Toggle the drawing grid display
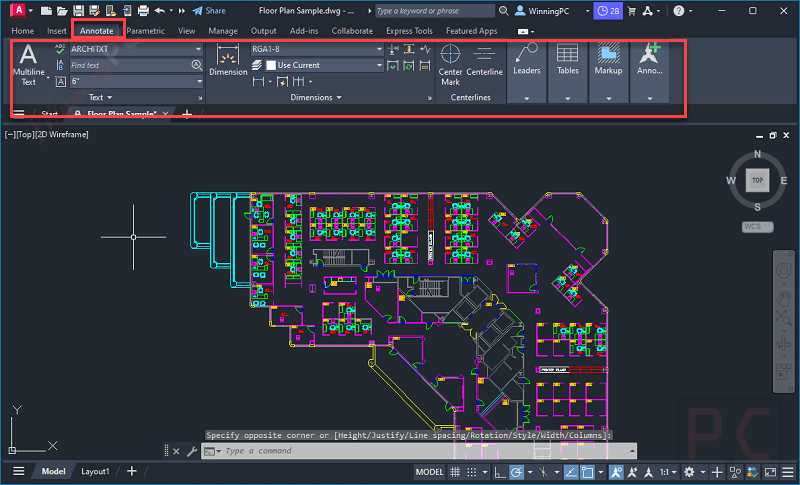 point(455,472)
